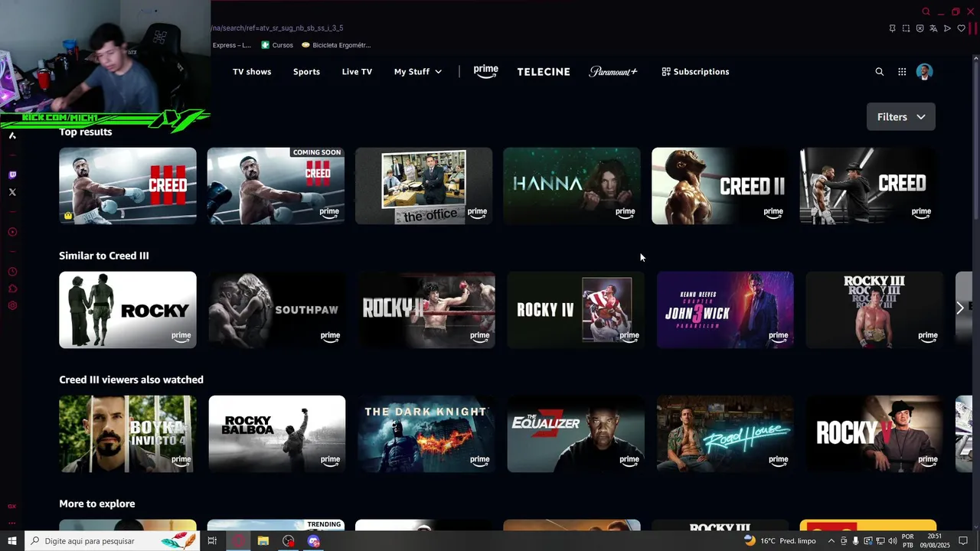Open the Rocky IV movie card
980x551 pixels.
[576, 310]
